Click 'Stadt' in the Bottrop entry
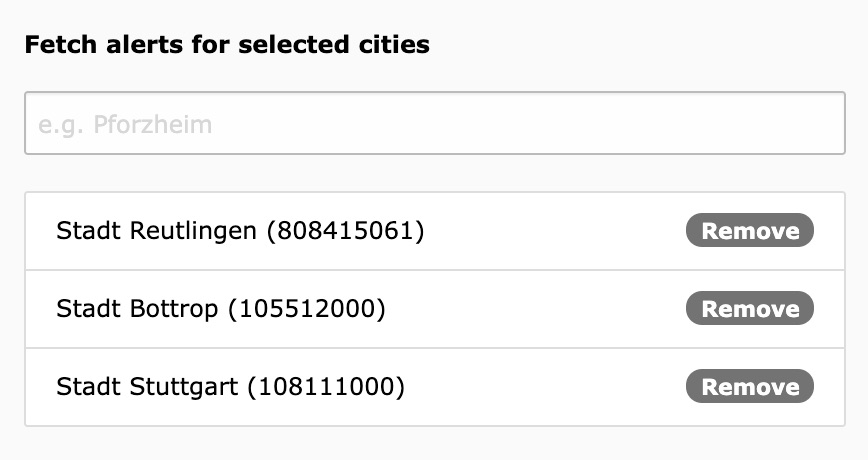Viewport: 868px width, 460px height. click(x=90, y=309)
